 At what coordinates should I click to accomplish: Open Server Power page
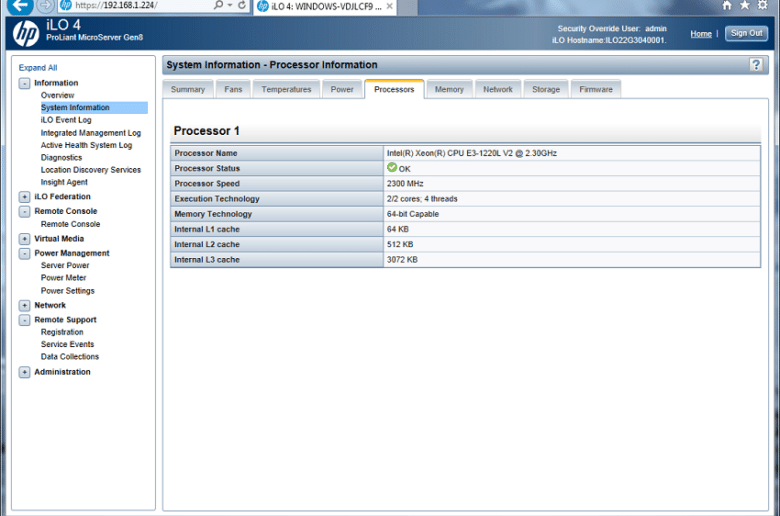(65, 266)
